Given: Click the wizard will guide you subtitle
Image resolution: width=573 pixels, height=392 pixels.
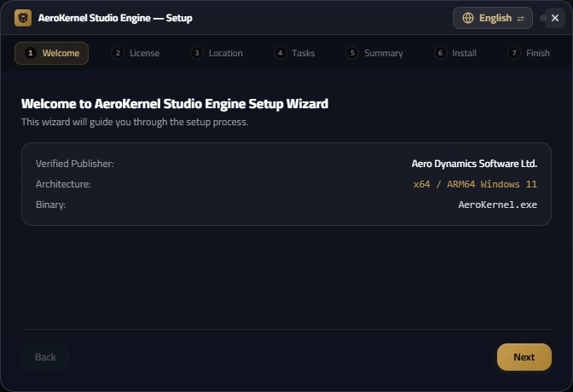Looking at the screenshot, I should point(135,122).
